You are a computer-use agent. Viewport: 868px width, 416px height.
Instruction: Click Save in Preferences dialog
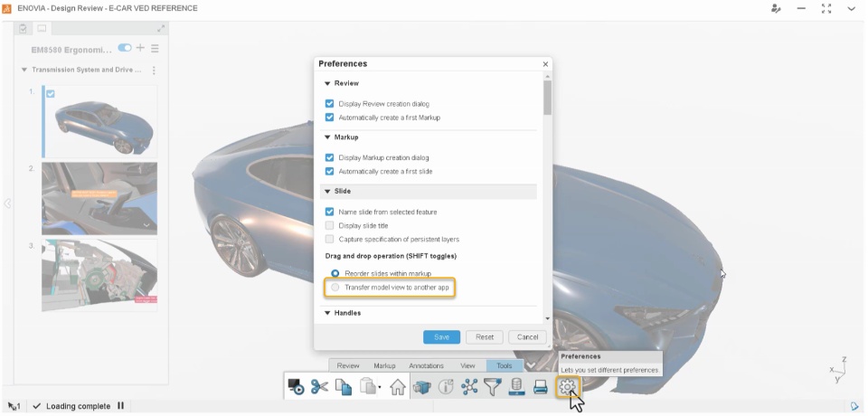tap(442, 336)
